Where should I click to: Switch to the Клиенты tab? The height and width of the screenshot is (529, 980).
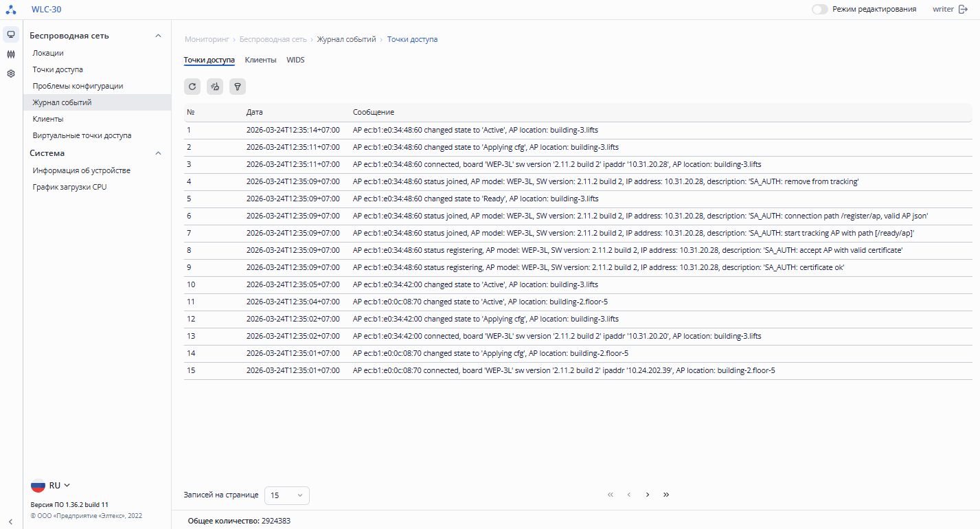(260, 60)
